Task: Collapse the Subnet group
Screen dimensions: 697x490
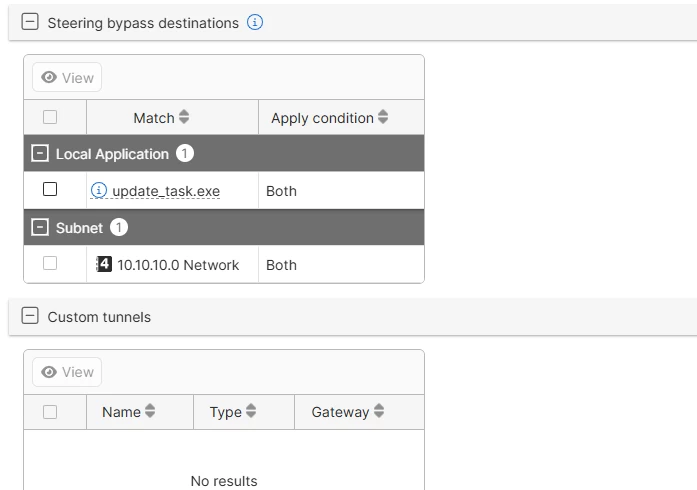Action: point(40,227)
